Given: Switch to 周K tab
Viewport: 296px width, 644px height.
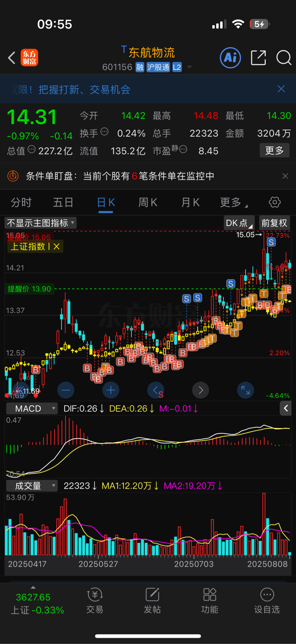Looking at the screenshot, I should (x=148, y=202).
